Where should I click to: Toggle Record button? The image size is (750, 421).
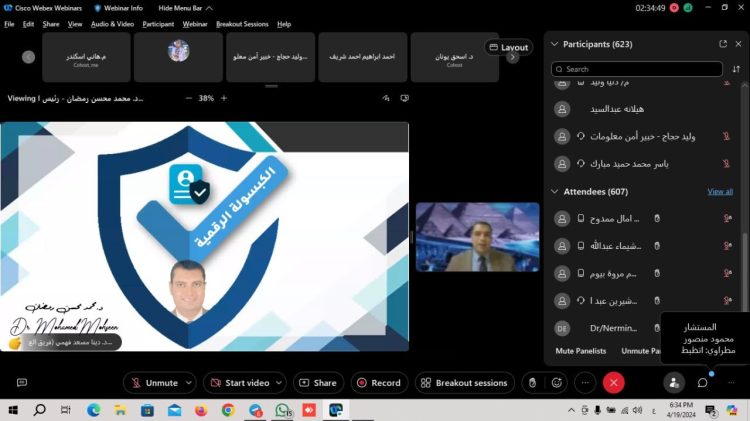coord(379,383)
